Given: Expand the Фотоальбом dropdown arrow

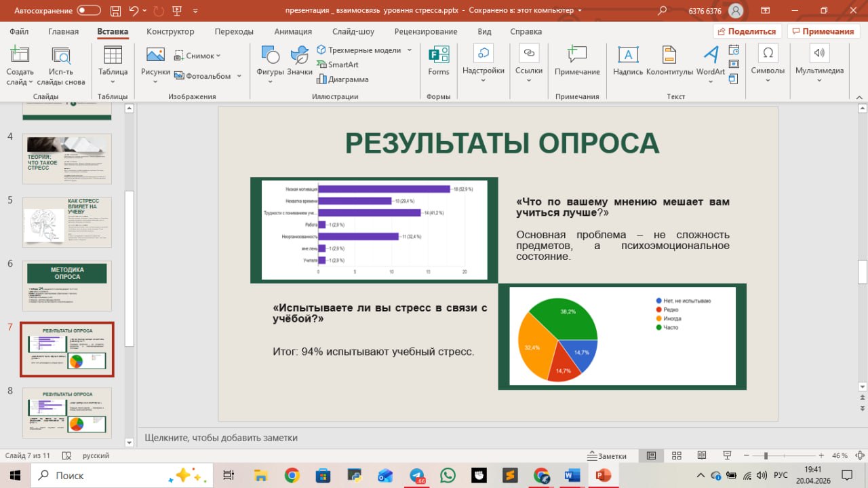Looking at the screenshot, I should (239, 76).
